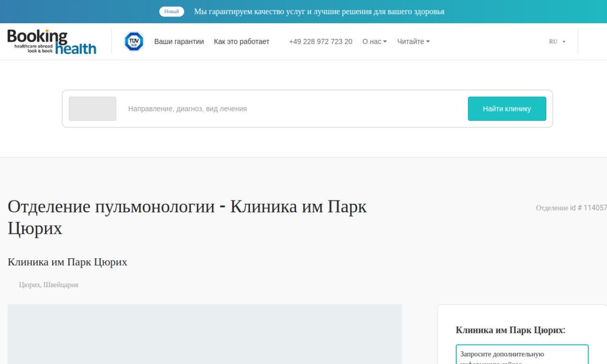Expand the 'Читайте' dropdown menu
The height and width of the screenshot is (364, 607).
coord(414,42)
